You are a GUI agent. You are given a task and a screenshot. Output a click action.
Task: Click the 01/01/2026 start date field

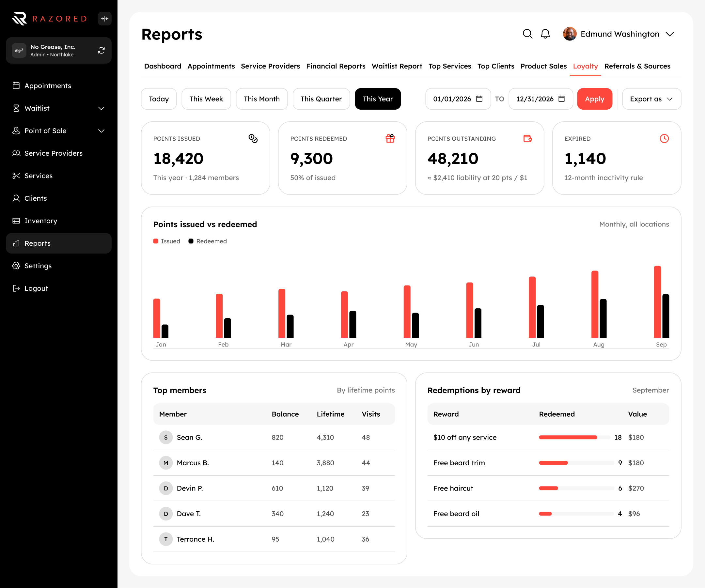pos(458,99)
